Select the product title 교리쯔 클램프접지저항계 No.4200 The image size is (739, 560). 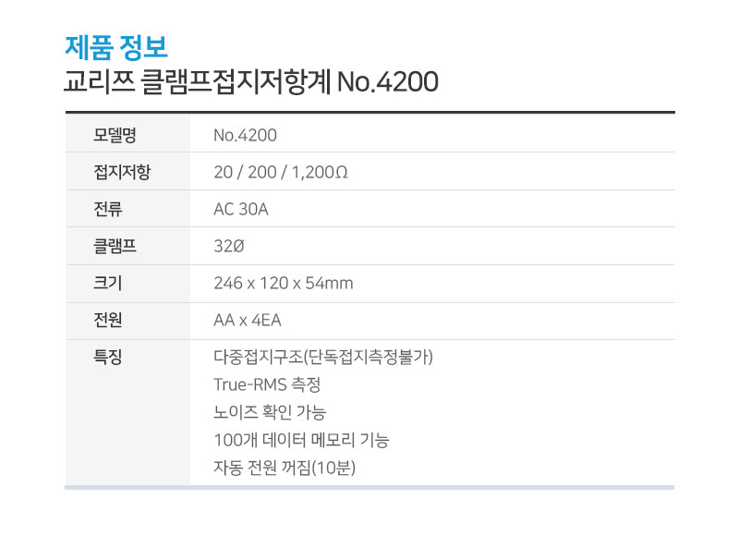(x=251, y=81)
